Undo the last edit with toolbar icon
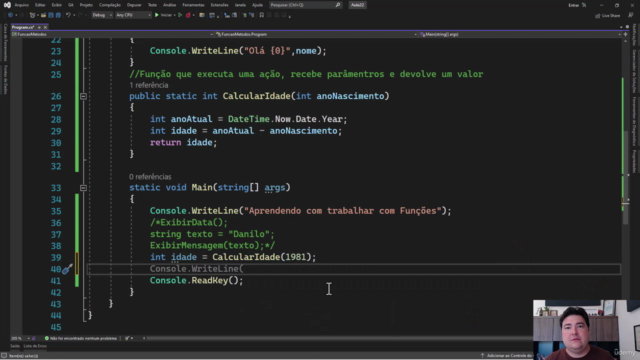 (x=68, y=15)
